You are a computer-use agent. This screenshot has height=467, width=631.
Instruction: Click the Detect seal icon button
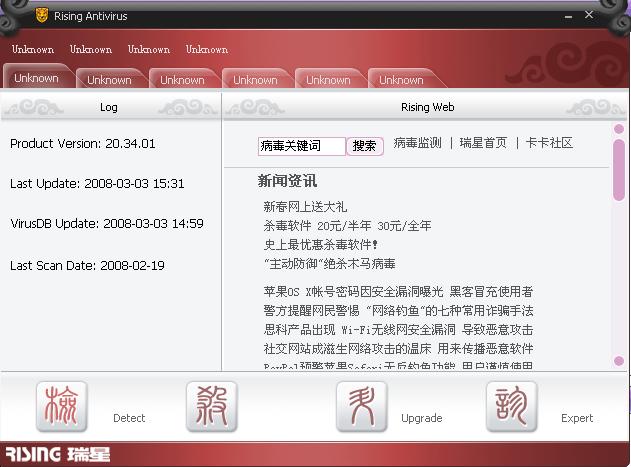62,407
